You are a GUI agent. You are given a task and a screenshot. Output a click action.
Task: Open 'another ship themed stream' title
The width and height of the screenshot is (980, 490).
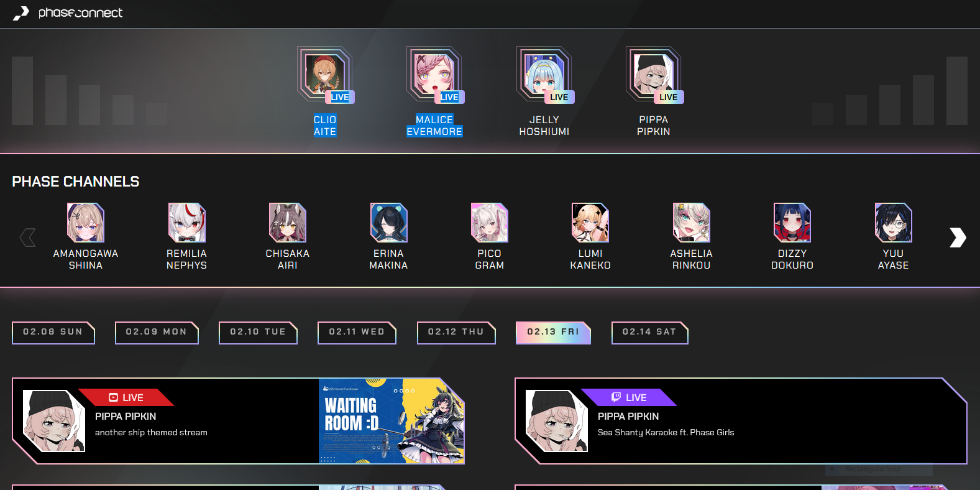click(151, 433)
